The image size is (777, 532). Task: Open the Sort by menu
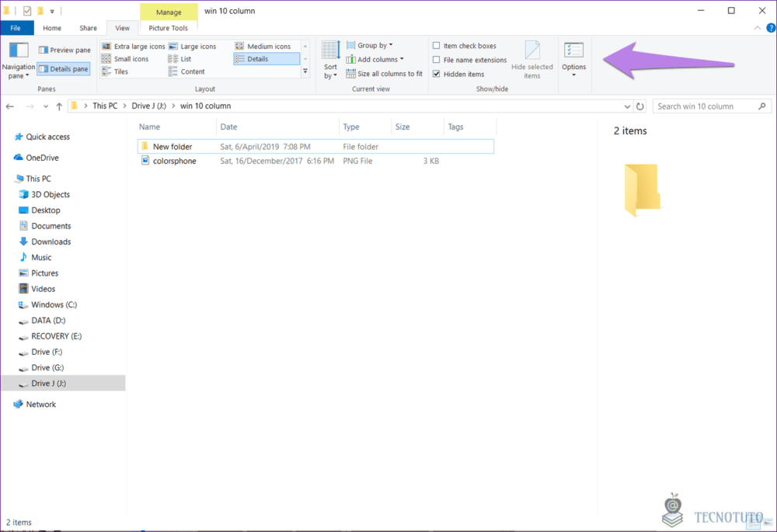point(330,61)
